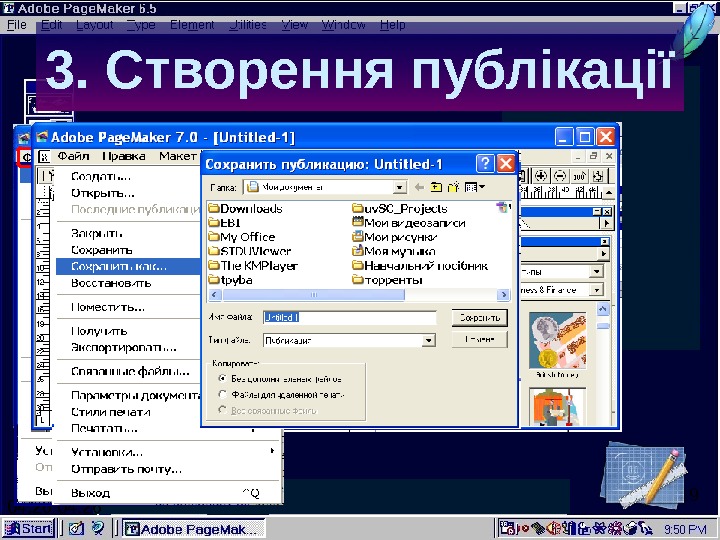Click the Start button on taskbar
This screenshot has height=540, width=720.
(28, 529)
